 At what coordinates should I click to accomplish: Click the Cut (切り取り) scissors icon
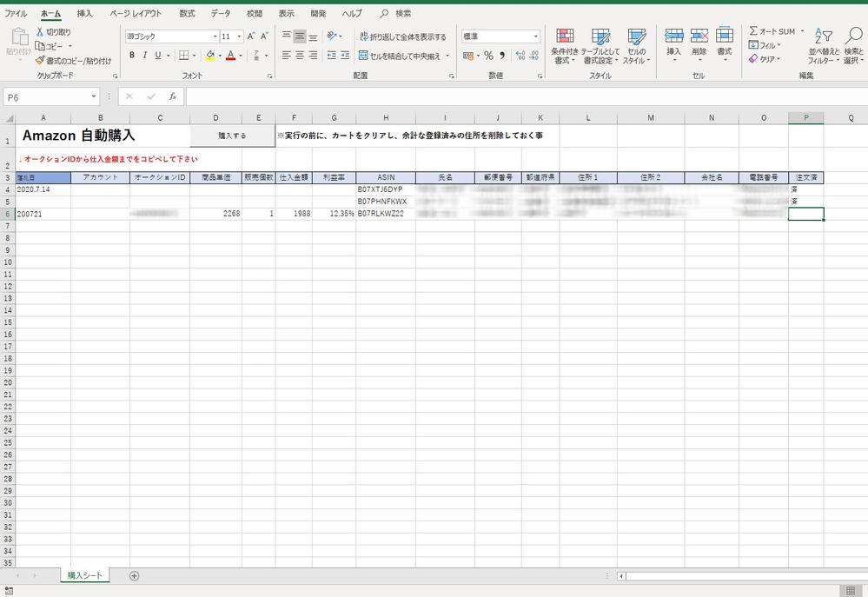40,32
